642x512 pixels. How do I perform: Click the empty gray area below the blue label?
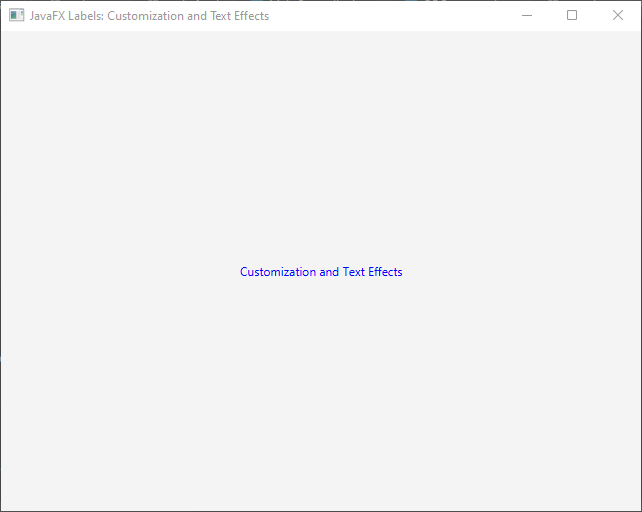pyautogui.click(x=321, y=400)
